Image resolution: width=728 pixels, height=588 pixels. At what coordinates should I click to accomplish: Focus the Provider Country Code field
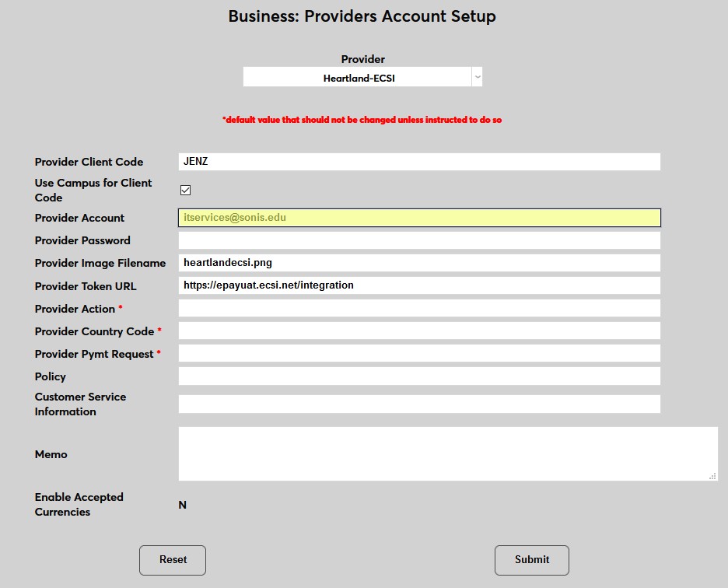coord(419,331)
